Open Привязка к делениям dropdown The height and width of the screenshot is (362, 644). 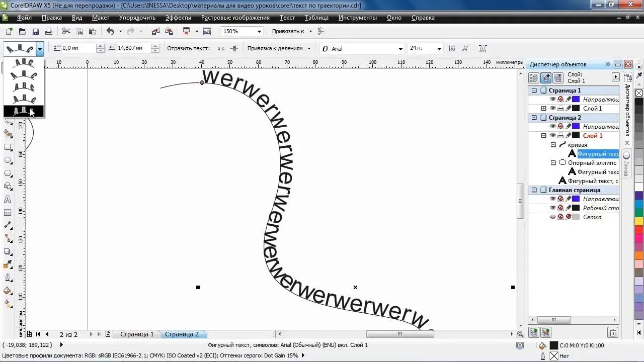tap(309, 48)
